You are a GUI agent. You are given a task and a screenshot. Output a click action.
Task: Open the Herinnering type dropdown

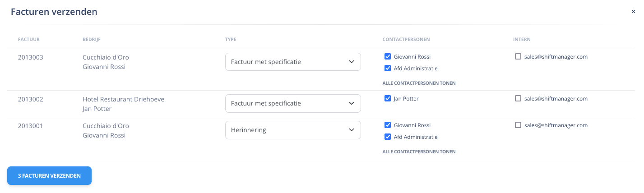tap(293, 130)
